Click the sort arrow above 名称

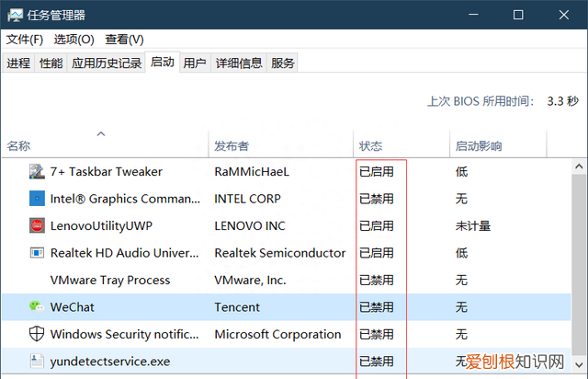point(101,133)
